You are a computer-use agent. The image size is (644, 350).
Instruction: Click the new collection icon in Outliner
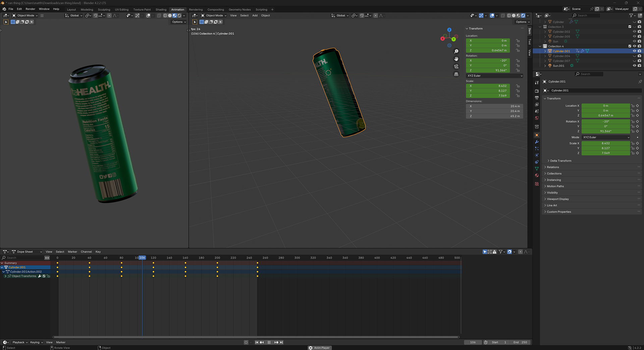tap(640, 15)
